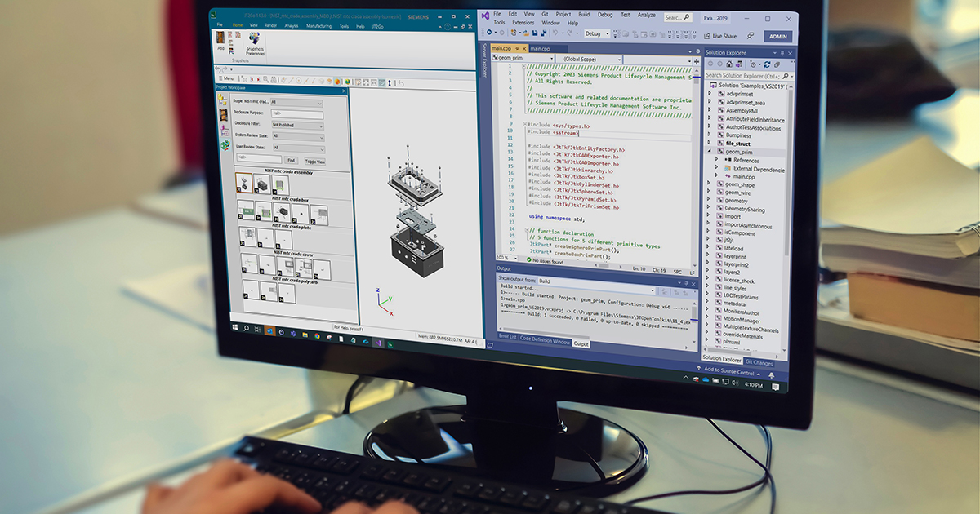Select the Save All icon in Visual Studio

544,33
